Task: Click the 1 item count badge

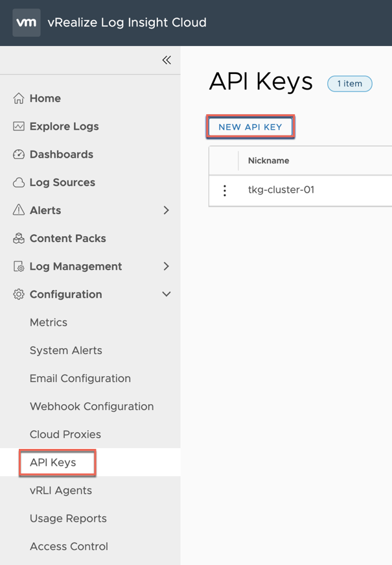Action: (349, 84)
